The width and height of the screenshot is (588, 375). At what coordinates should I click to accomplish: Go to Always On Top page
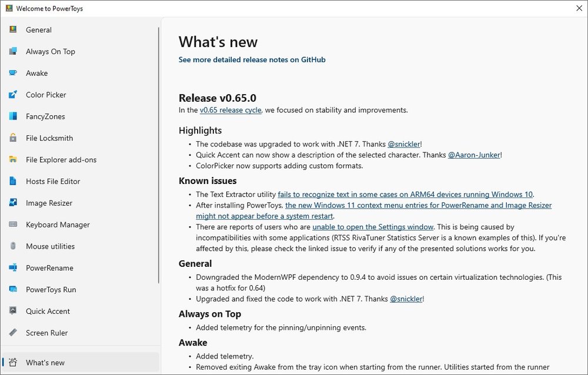click(x=50, y=52)
